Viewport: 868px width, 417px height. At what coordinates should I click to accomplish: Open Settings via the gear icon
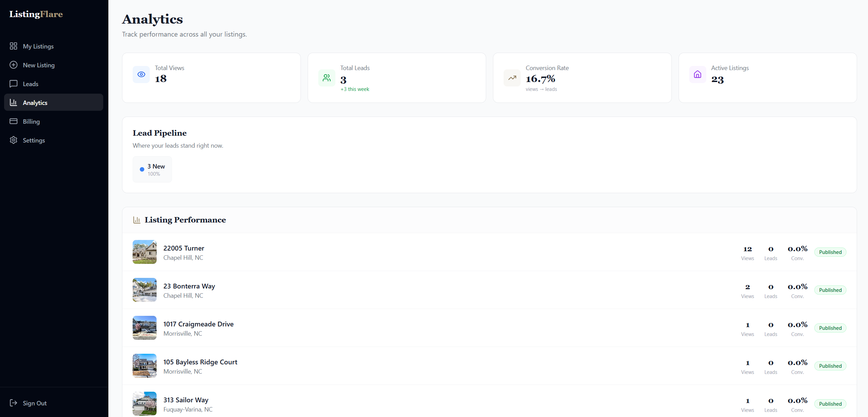click(x=13, y=140)
